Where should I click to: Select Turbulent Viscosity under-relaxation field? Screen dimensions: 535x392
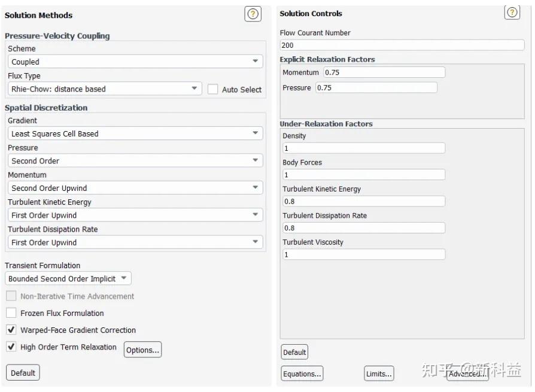click(x=363, y=254)
